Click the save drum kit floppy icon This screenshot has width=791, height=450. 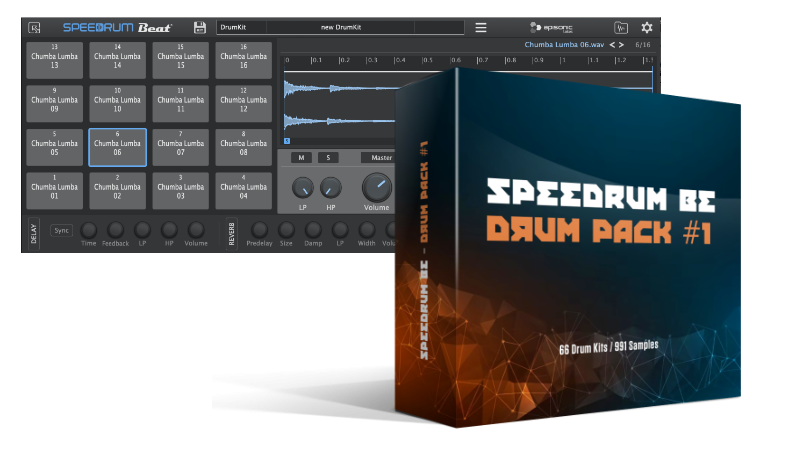(x=200, y=27)
